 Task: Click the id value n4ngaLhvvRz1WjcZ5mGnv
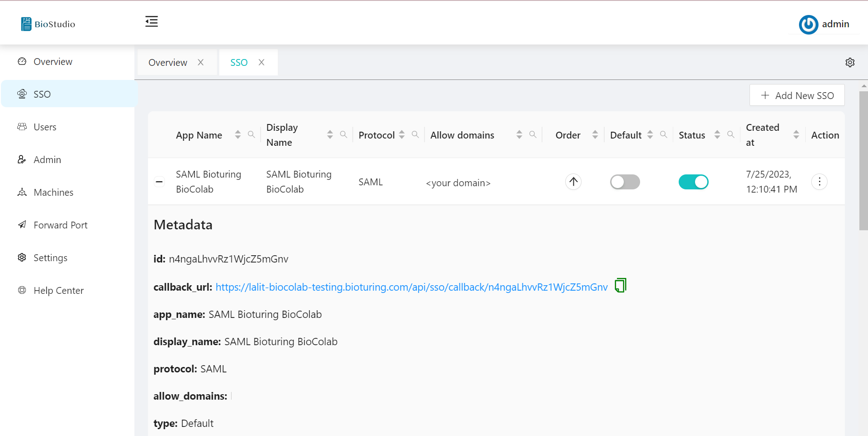tap(228, 259)
